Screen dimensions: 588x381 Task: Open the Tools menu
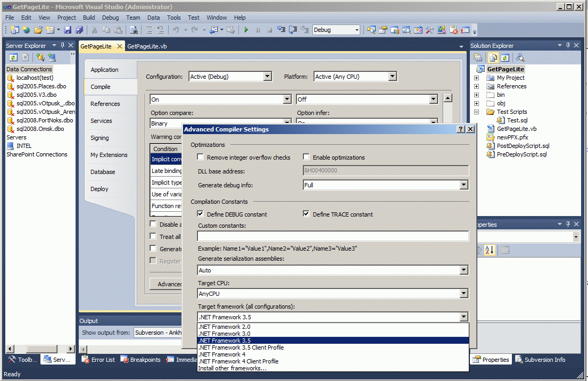(173, 18)
